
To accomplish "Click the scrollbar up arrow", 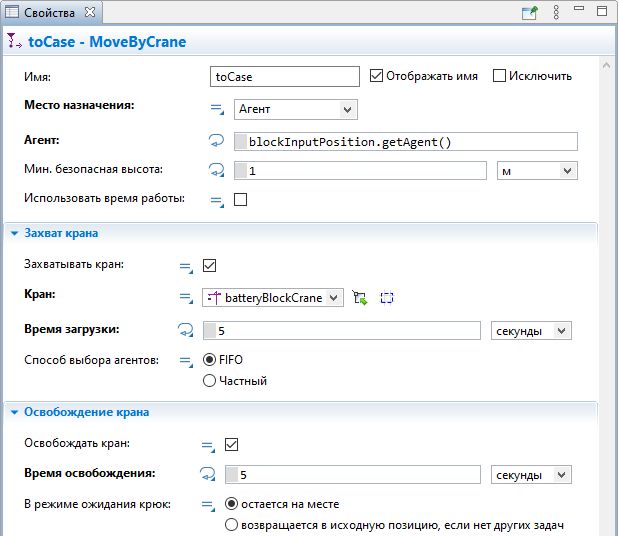I will [x=607, y=65].
